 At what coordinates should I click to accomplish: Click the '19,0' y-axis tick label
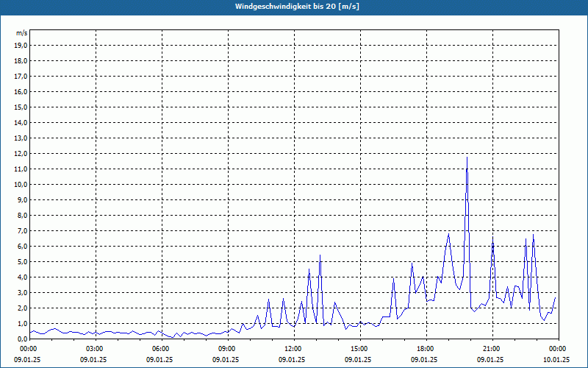(21, 46)
